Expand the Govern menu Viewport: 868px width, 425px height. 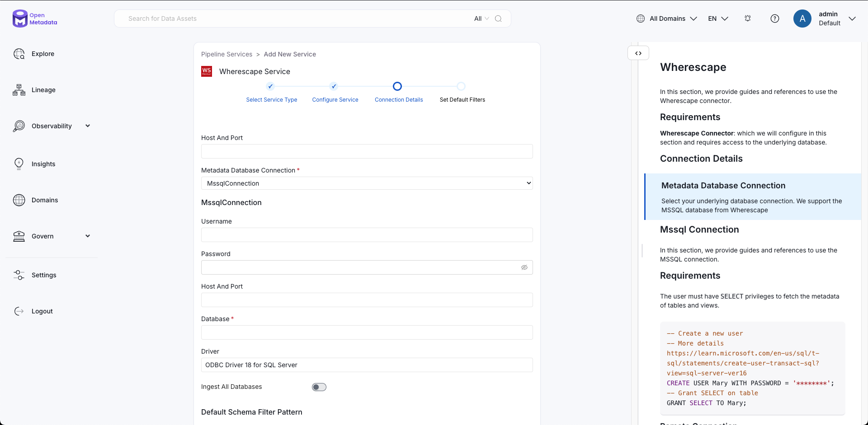(88, 236)
